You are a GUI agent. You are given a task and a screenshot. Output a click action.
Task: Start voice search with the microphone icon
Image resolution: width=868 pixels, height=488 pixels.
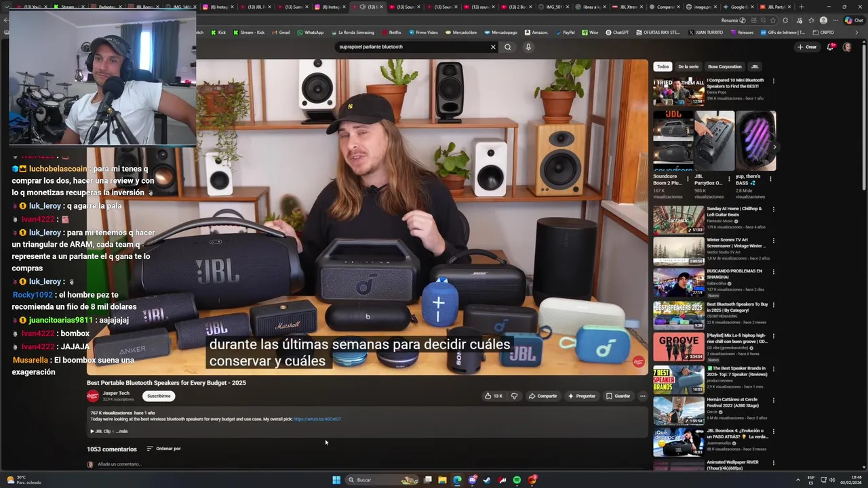(x=528, y=47)
